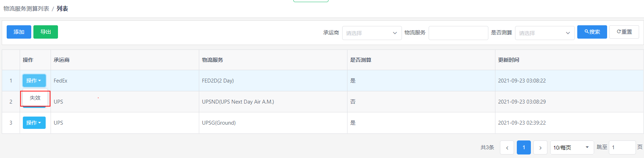This screenshot has width=644, height=158.
Task: Open 操作 dropdown for FedEx row
Action: pos(34,81)
